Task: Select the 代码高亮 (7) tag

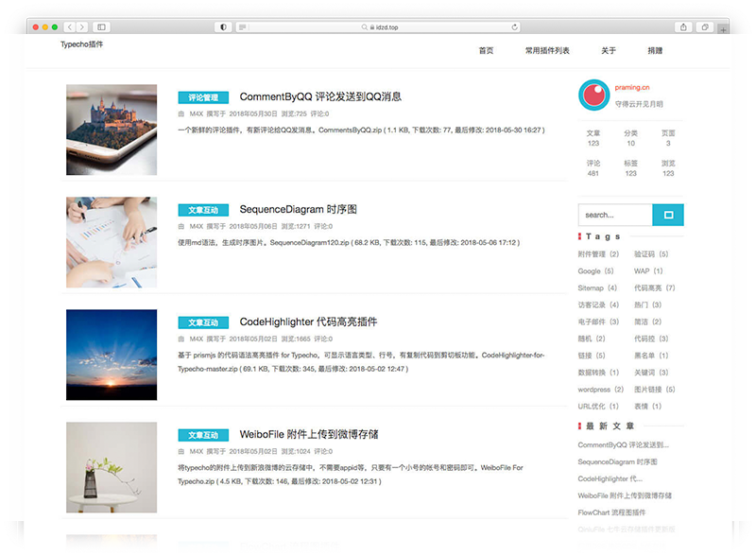Action: [x=655, y=287]
